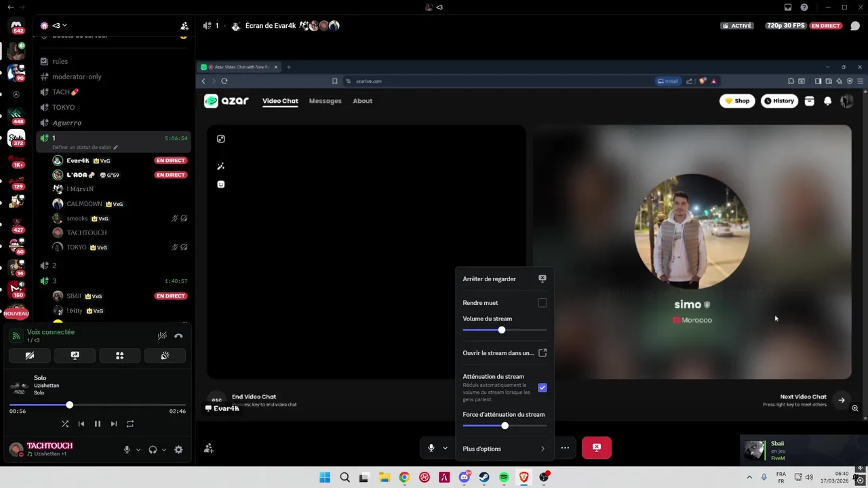Click Définir un statut de salon

85,147
